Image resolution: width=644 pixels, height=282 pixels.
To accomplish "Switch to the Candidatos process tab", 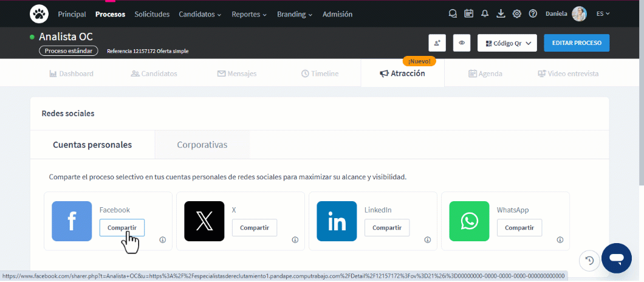I will point(154,74).
